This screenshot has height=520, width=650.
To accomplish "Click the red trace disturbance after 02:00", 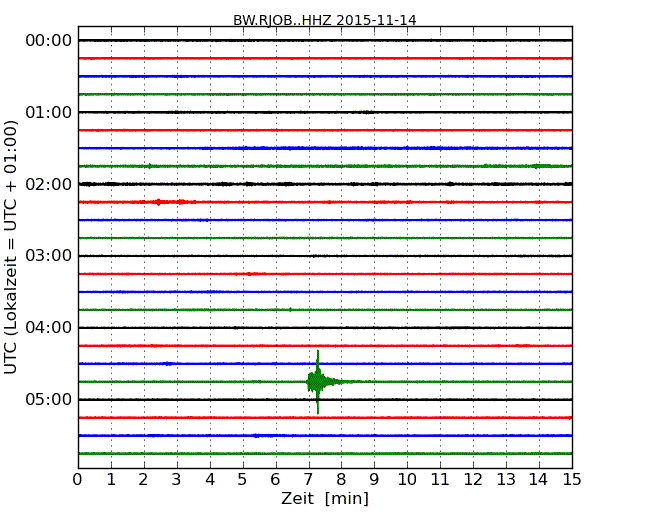I will (170, 202).
